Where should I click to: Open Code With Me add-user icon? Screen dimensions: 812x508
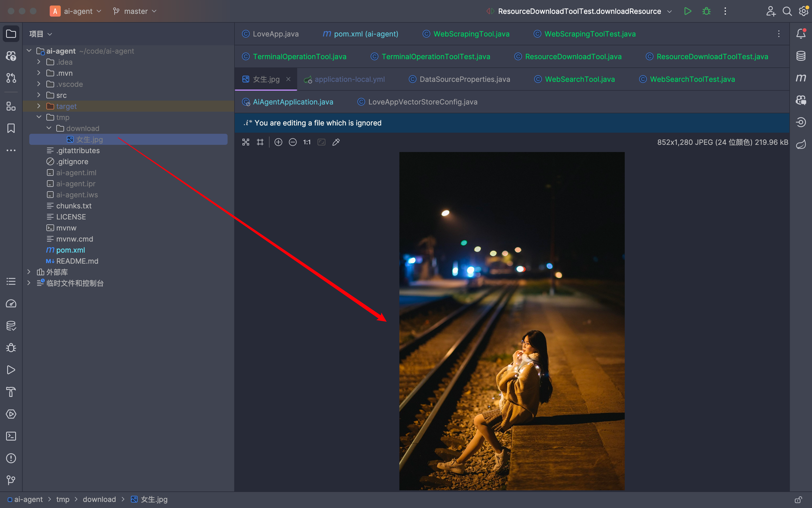[x=771, y=11]
